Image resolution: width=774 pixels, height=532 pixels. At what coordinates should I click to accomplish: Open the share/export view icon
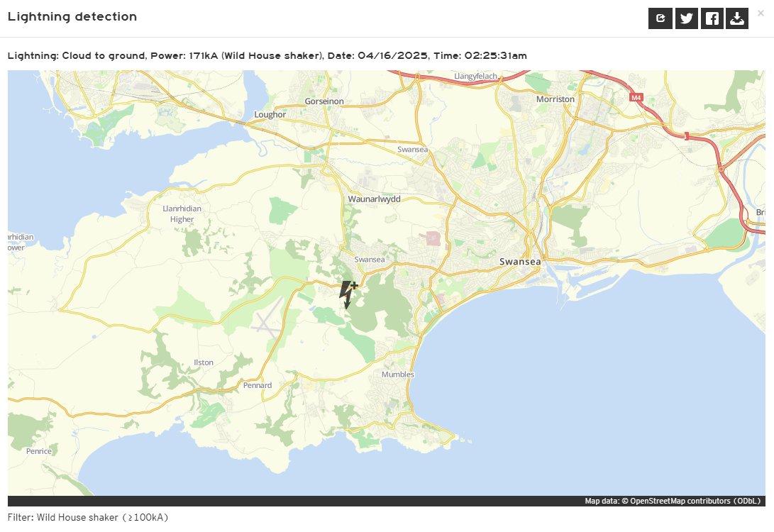pyautogui.click(x=660, y=18)
